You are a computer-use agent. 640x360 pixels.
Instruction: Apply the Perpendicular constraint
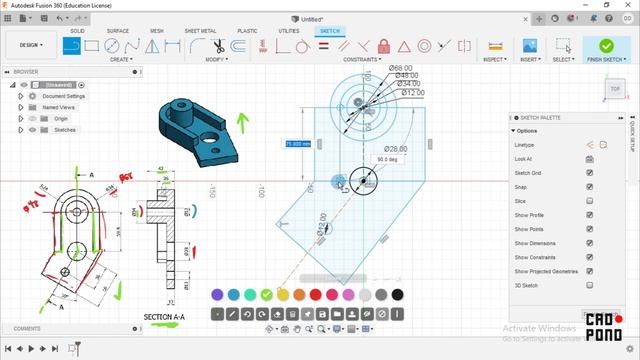(363, 46)
